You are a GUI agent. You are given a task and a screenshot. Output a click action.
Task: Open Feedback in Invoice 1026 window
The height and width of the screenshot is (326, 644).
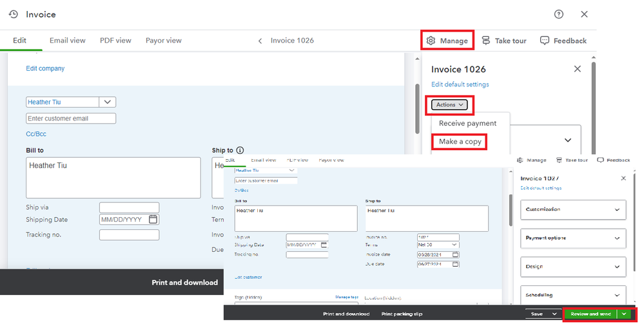[563, 41]
